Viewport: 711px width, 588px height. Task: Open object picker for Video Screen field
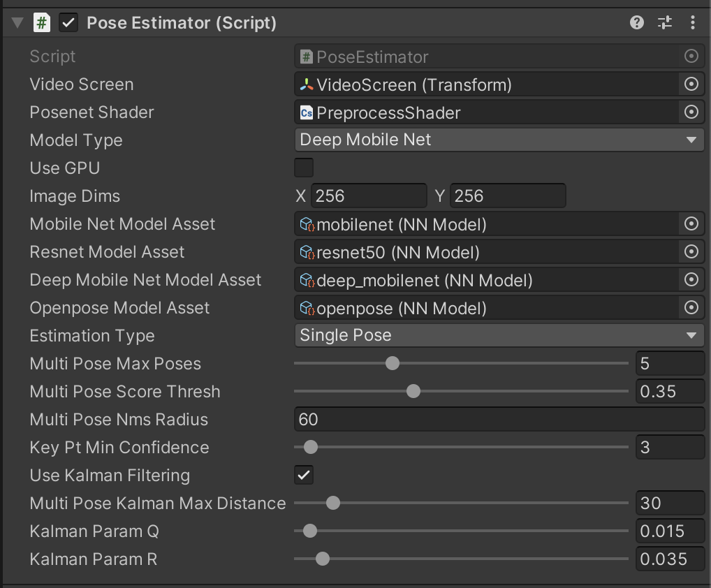pyautogui.click(x=691, y=84)
